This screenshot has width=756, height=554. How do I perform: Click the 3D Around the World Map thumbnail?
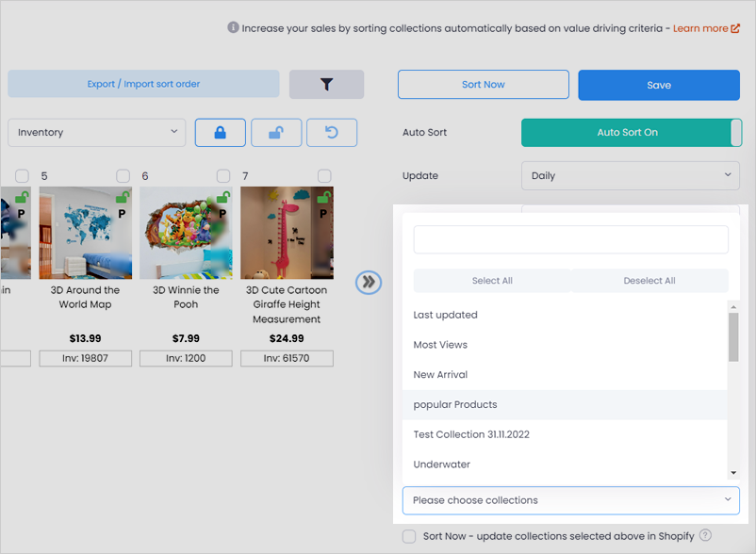(86, 233)
